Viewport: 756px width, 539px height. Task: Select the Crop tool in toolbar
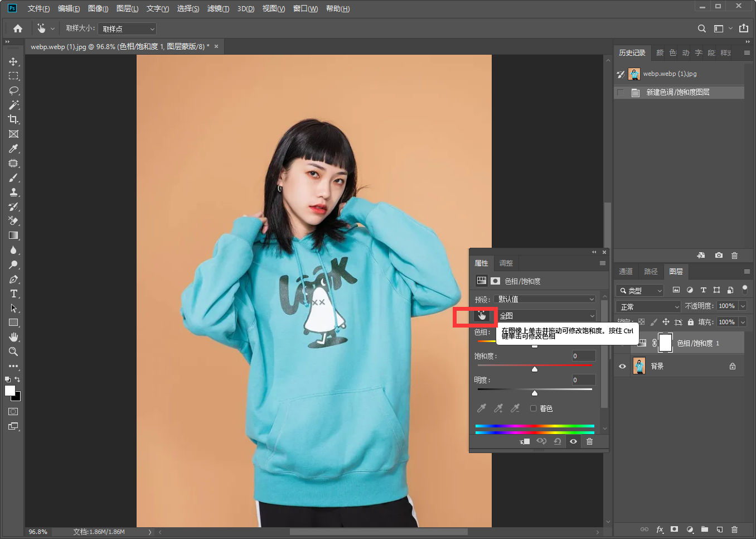click(13, 119)
